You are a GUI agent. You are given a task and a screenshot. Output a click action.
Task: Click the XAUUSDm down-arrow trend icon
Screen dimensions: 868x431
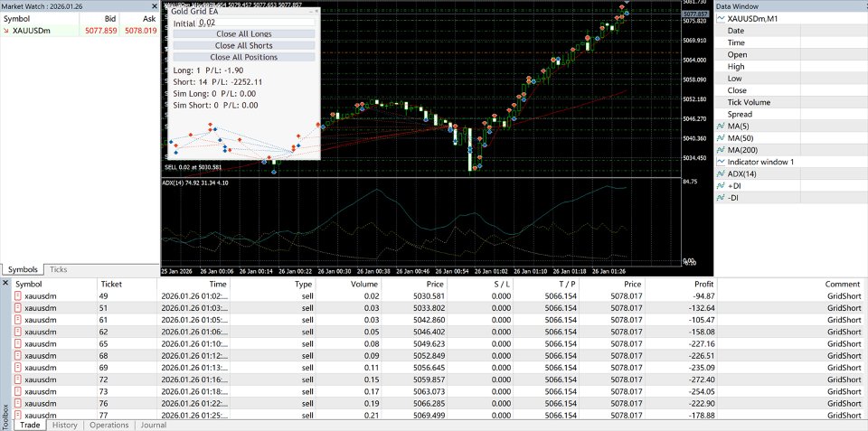click(6, 31)
